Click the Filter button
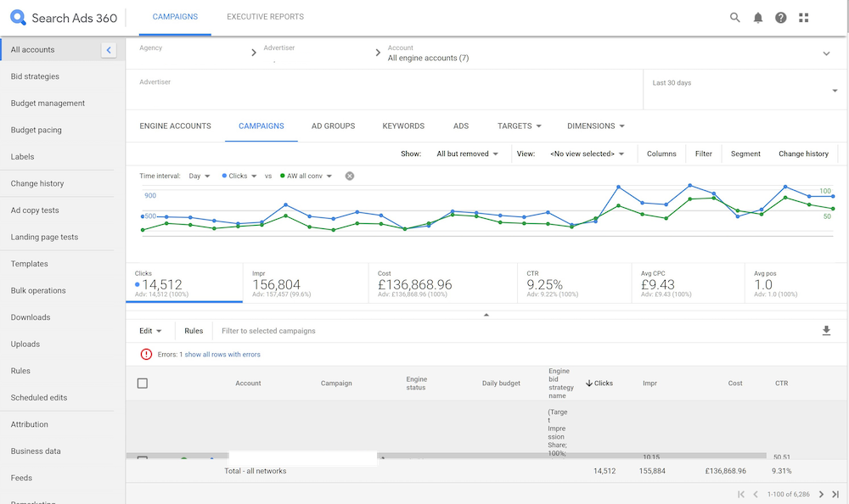This screenshot has height=504, width=849. coord(703,154)
